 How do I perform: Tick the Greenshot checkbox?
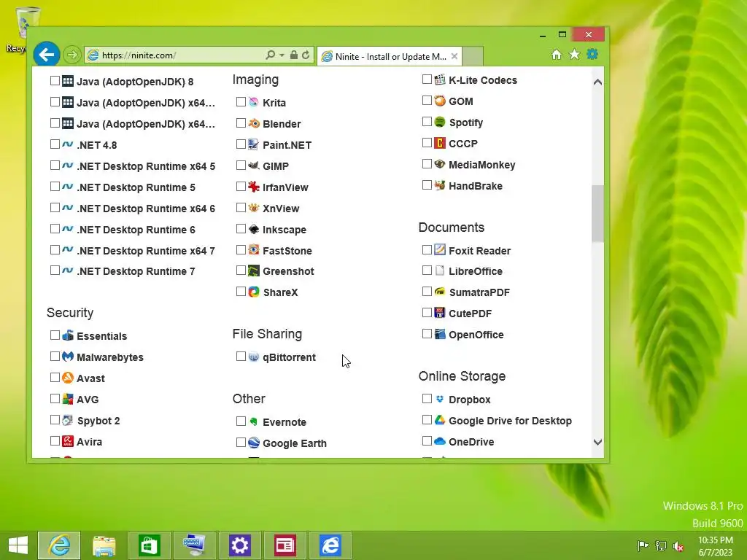coord(241,271)
